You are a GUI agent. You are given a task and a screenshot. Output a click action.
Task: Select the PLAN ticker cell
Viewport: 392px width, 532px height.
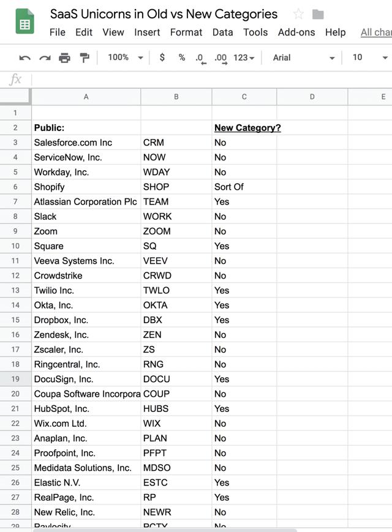pyautogui.click(x=176, y=438)
